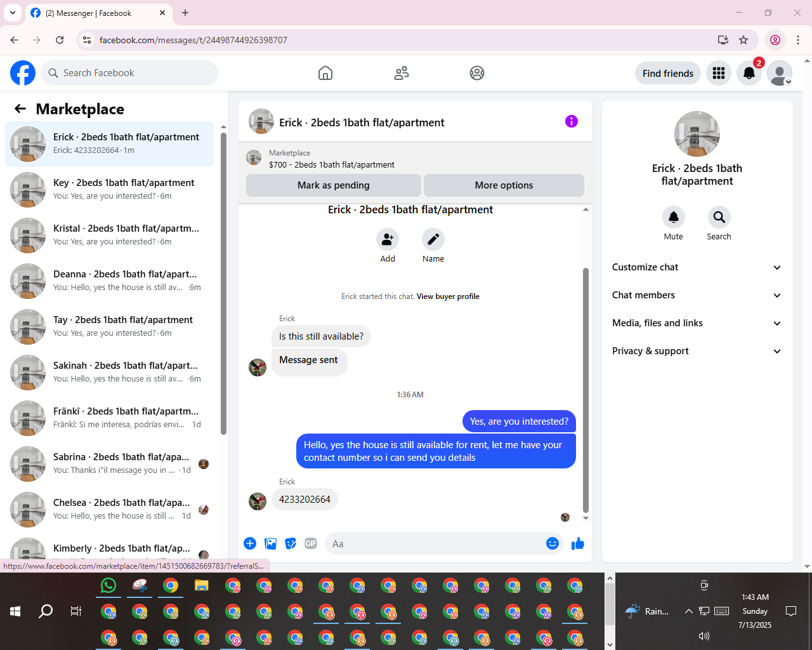Open Windows taskbar search

(46, 611)
